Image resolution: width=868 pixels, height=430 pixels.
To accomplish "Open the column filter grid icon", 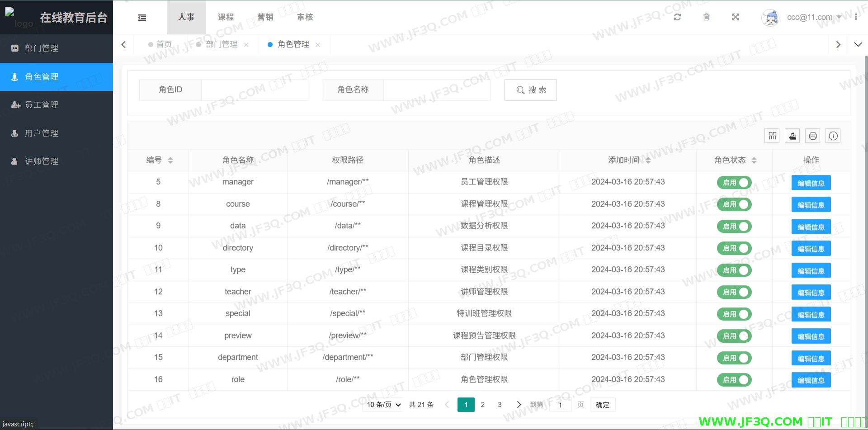I will [772, 136].
